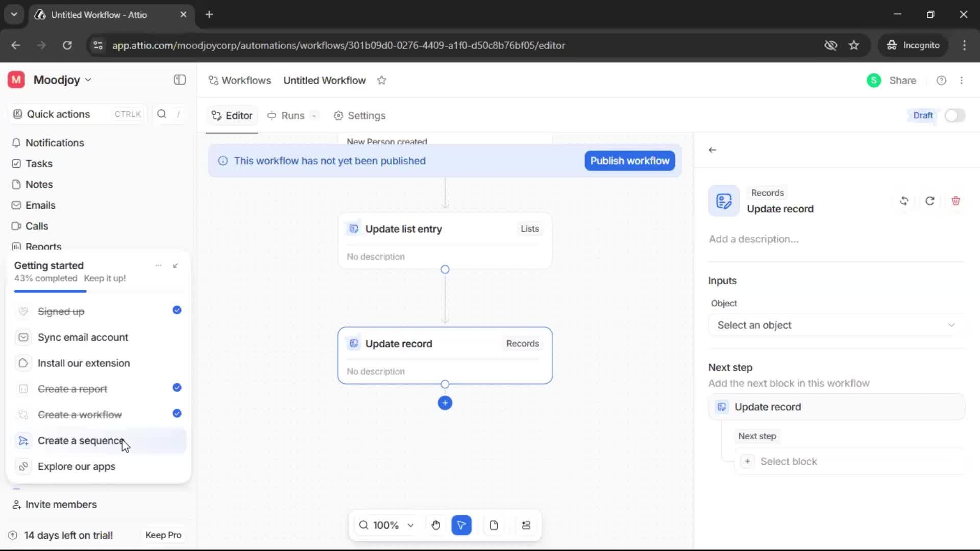Screen dimensions: 980x551
Task: Click the Publish workflow button
Action: pos(629,161)
